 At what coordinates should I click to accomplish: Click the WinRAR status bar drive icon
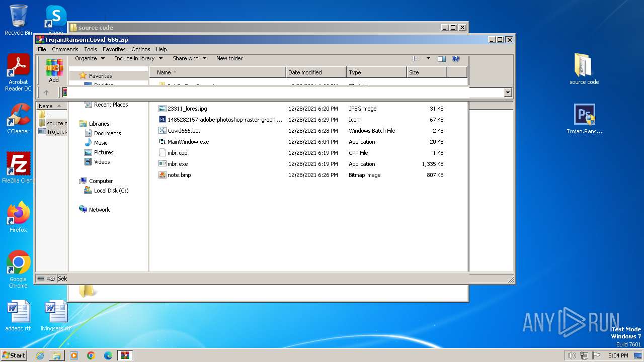point(42,279)
